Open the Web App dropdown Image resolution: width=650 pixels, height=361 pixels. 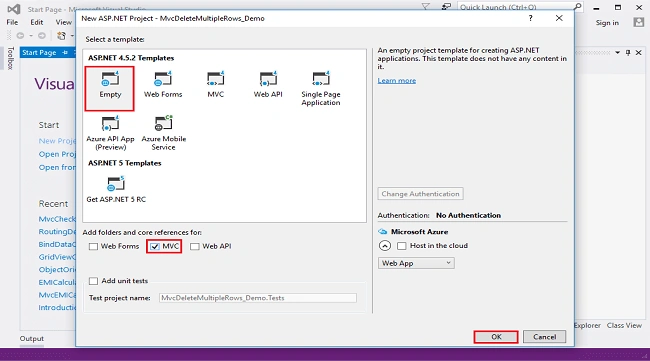point(416,263)
